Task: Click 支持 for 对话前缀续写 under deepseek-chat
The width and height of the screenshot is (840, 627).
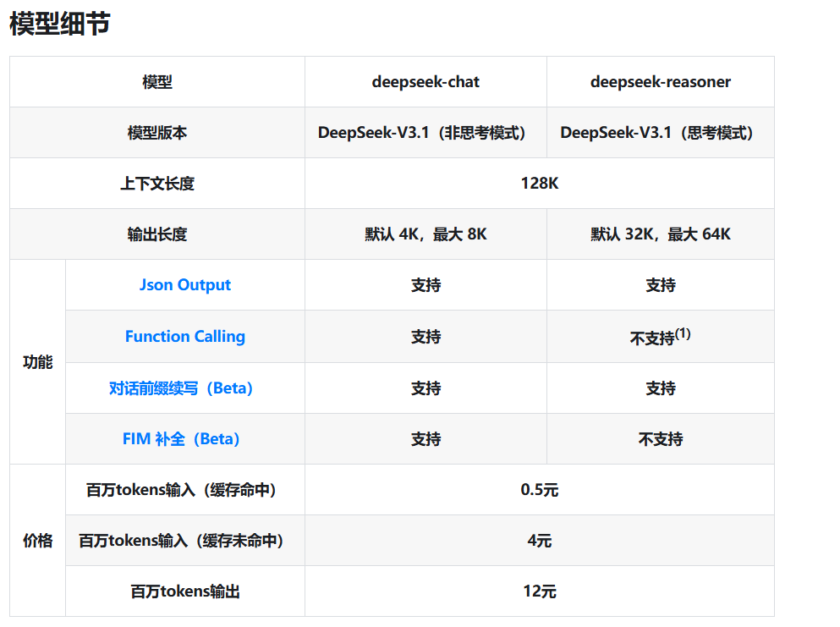Action: coord(425,388)
